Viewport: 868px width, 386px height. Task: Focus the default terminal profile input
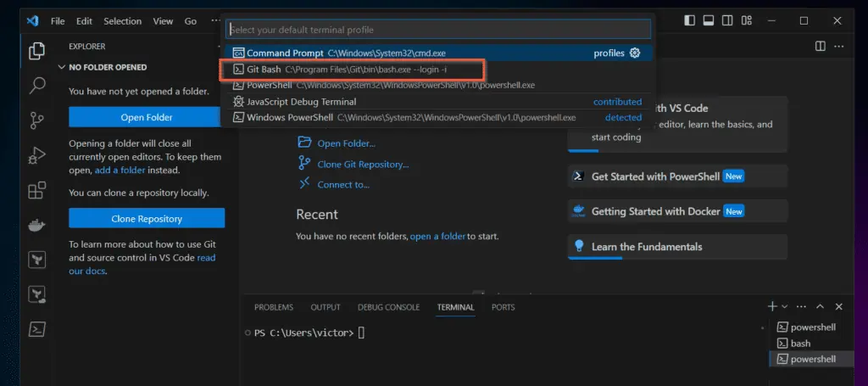[x=438, y=30]
